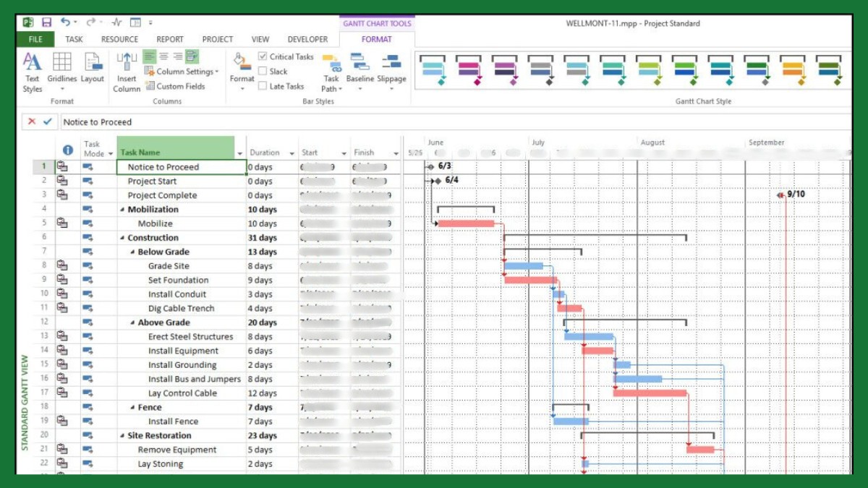Confirm the entry with the blue checkmark
The height and width of the screenshot is (488, 868).
tap(48, 121)
